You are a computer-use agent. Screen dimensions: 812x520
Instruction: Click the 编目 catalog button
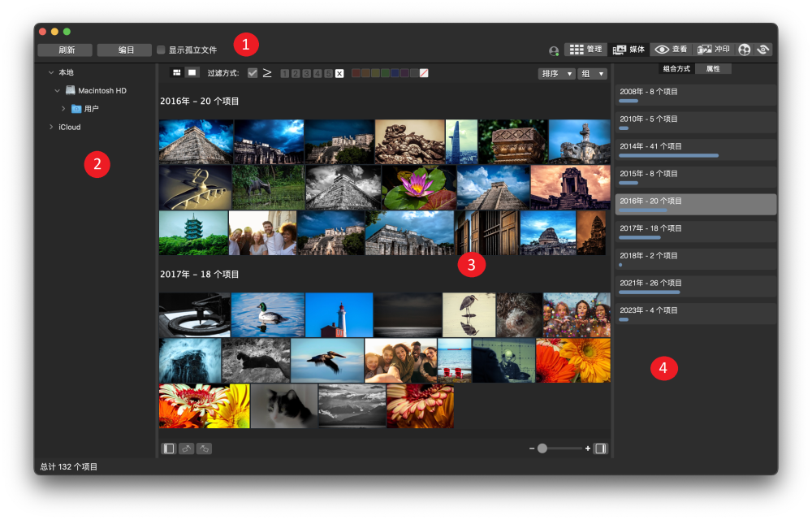pos(125,50)
